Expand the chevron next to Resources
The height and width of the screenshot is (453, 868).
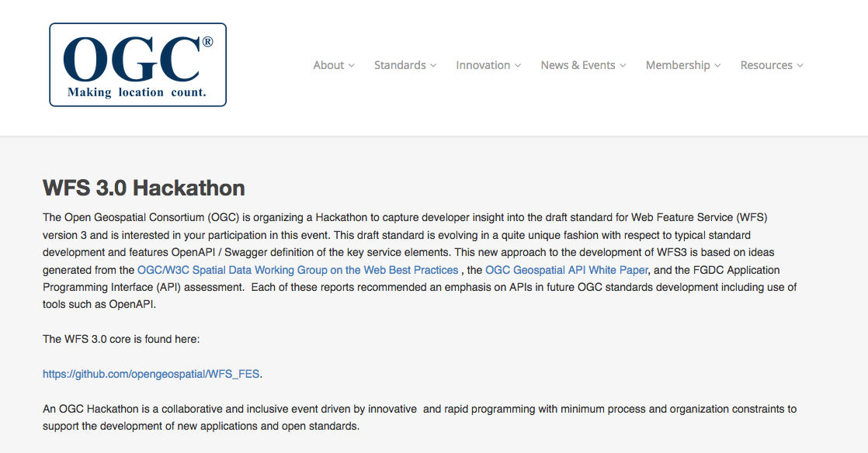coord(800,66)
